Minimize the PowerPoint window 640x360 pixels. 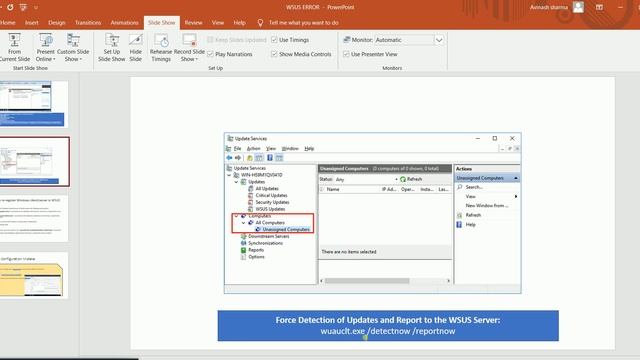click(x=620, y=7)
